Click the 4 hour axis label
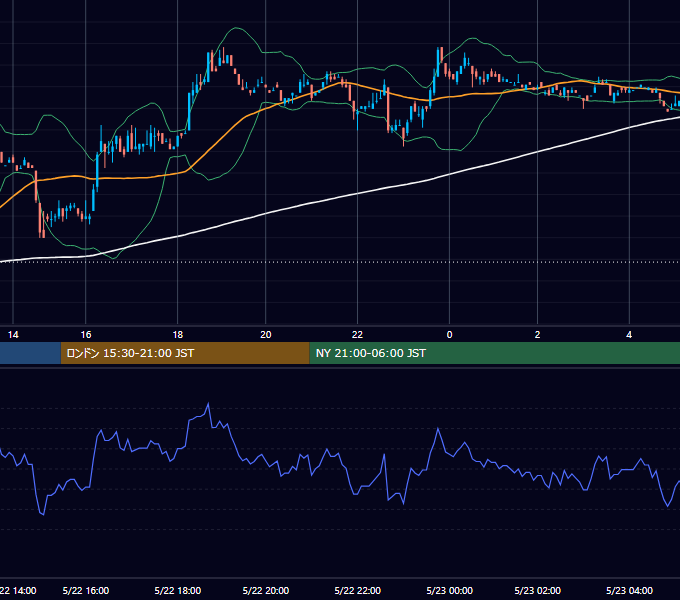680x600 pixels. point(629,335)
